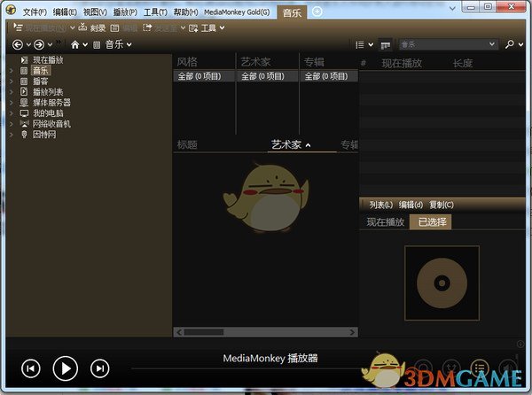Expand the 播客 tree node arrow
This screenshot has height=395, width=532.
(12, 81)
